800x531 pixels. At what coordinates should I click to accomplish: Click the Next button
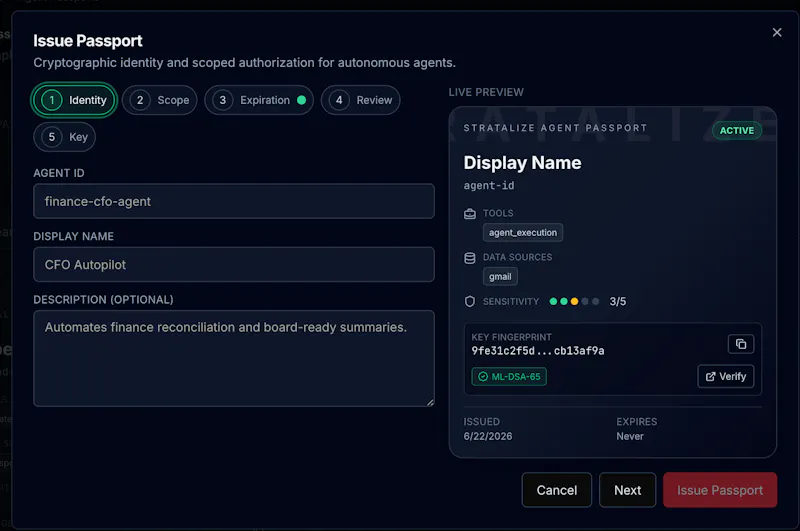pyautogui.click(x=628, y=490)
